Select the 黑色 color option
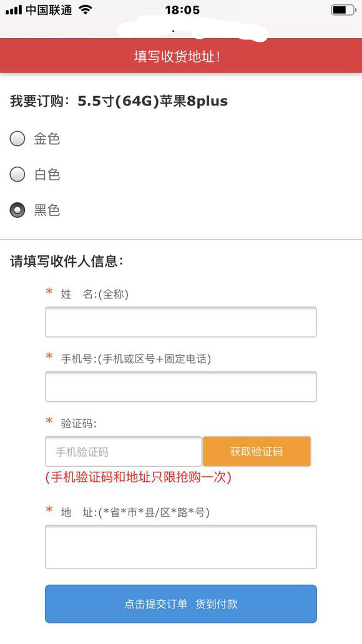 pos(17,210)
